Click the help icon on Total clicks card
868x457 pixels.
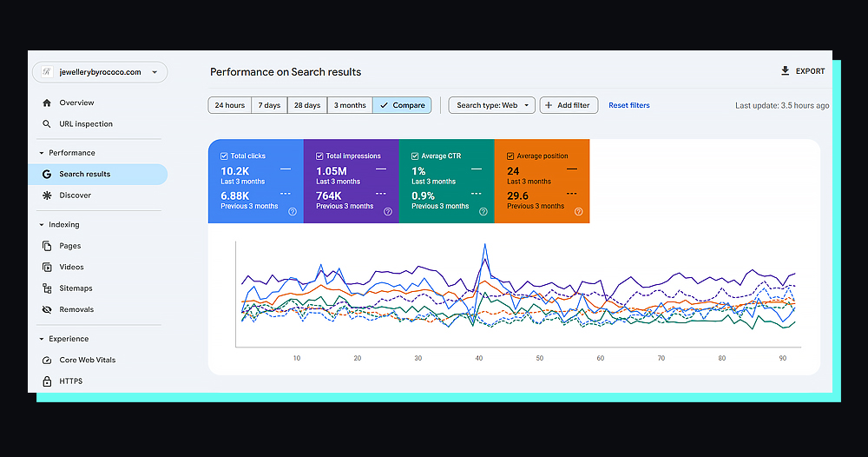pyautogui.click(x=292, y=211)
